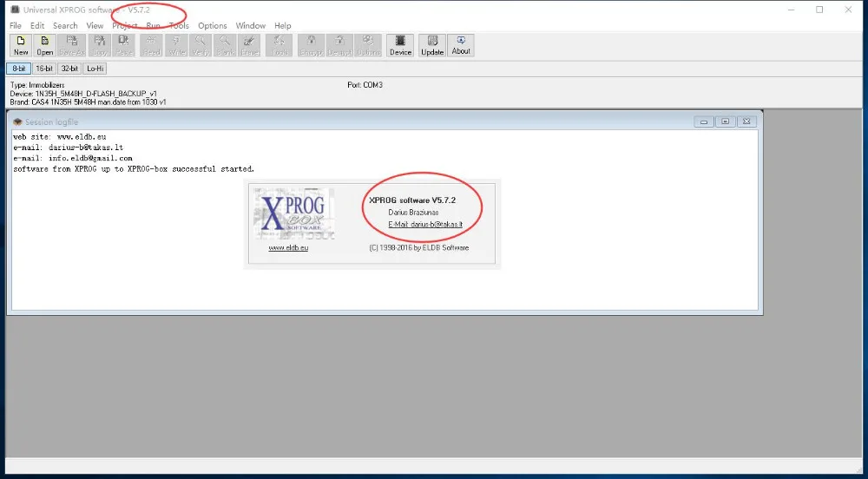The height and width of the screenshot is (479, 868).
Task: Maximize the Session logfile window
Action: pos(725,121)
